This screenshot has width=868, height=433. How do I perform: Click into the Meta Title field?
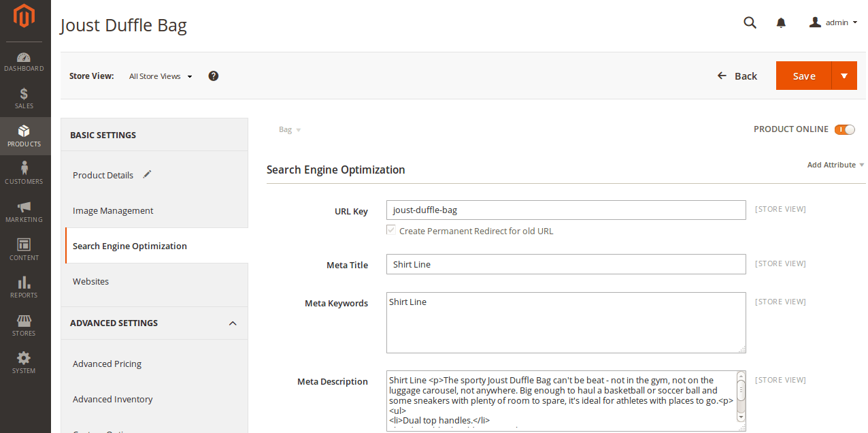point(566,264)
